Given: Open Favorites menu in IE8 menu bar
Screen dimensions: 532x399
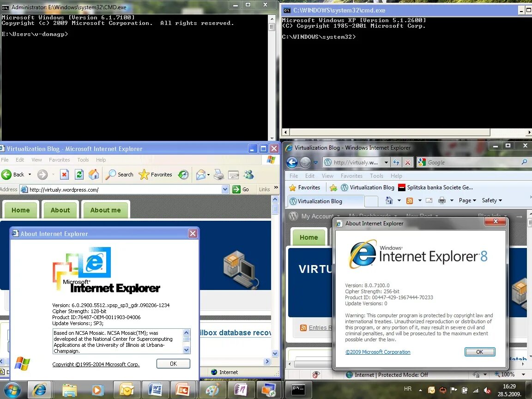Looking at the screenshot, I should (351, 176).
